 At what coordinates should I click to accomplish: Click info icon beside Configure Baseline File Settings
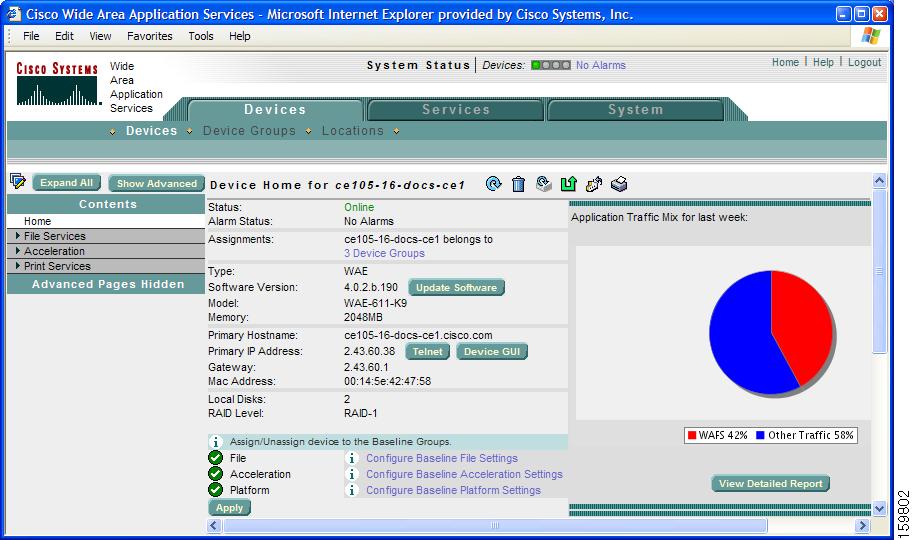point(351,459)
